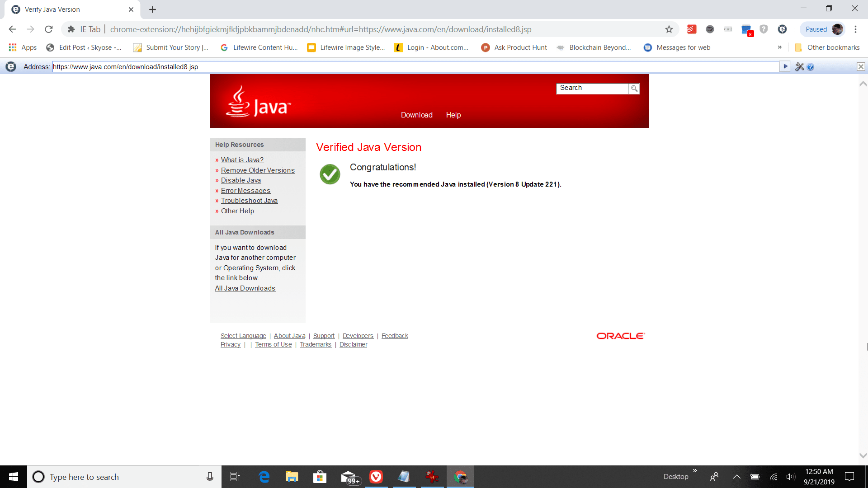
Task: Click the Privacy footer link
Action: 230,344
